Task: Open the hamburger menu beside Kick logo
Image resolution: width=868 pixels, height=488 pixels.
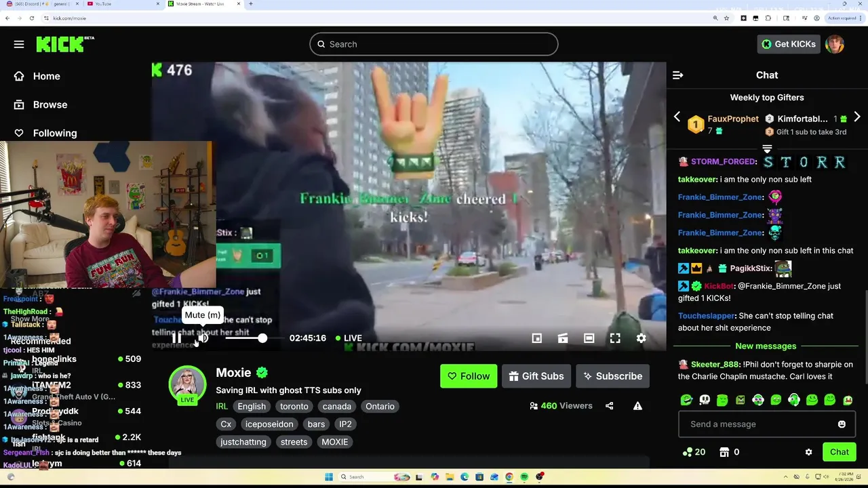Action: (19, 44)
